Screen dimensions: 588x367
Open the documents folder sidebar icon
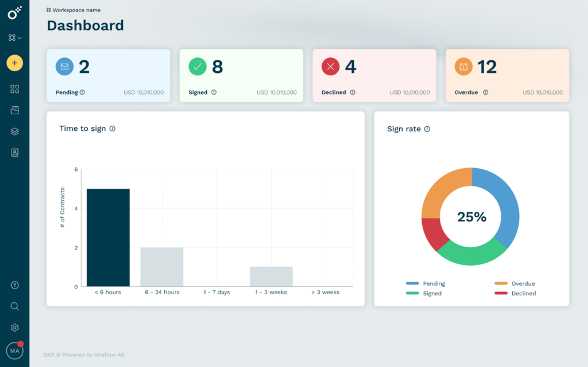pyautogui.click(x=15, y=110)
